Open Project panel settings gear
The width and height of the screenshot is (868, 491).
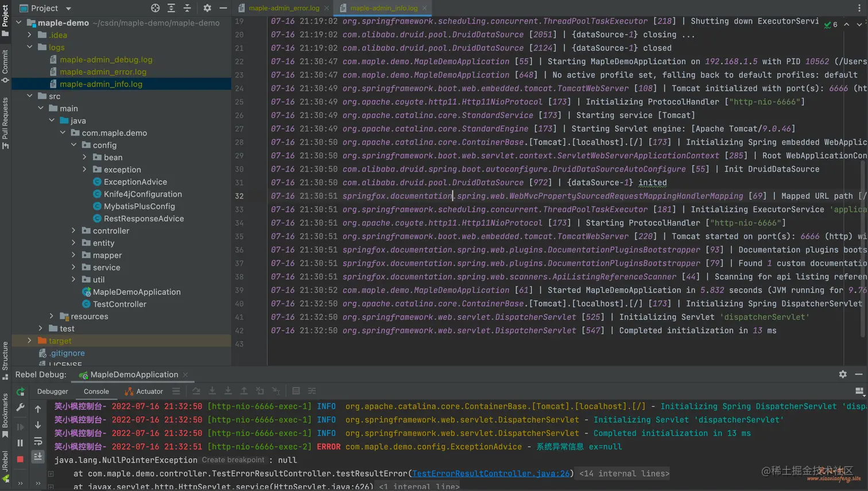[207, 8]
